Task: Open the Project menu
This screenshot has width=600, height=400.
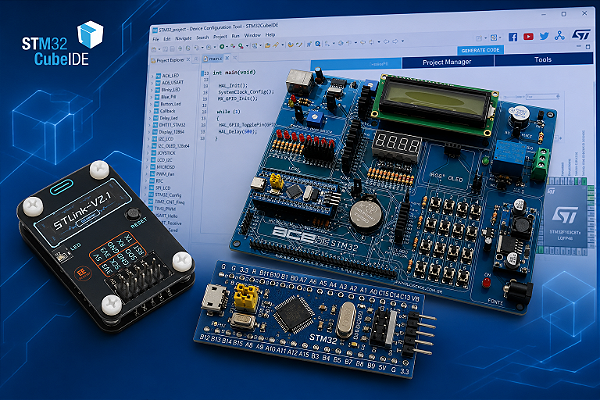Action: [x=220, y=37]
